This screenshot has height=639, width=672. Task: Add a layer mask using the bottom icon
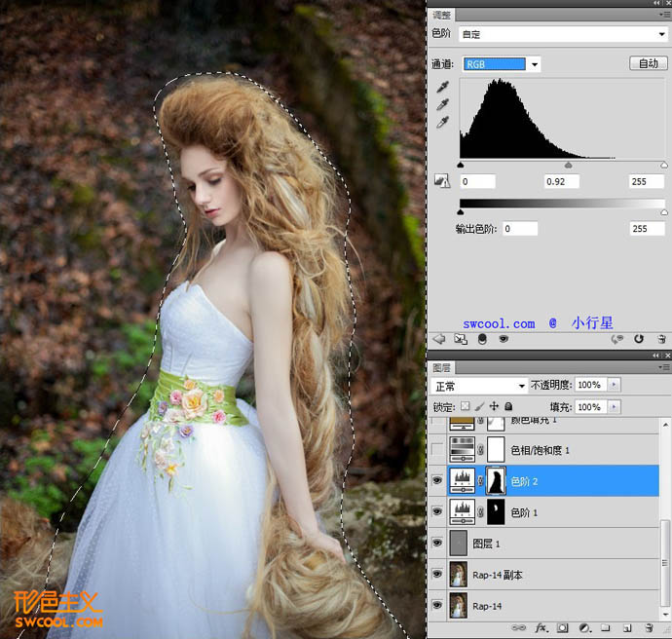tap(562, 628)
